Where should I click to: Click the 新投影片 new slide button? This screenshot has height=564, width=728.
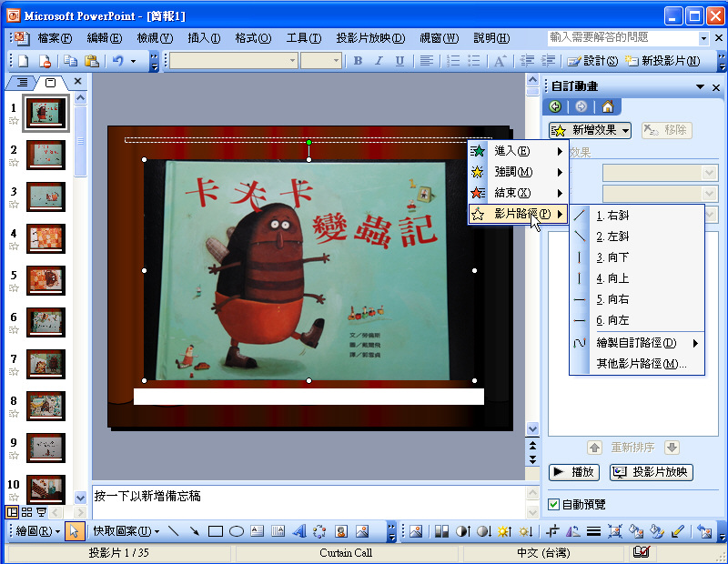click(662, 61)
